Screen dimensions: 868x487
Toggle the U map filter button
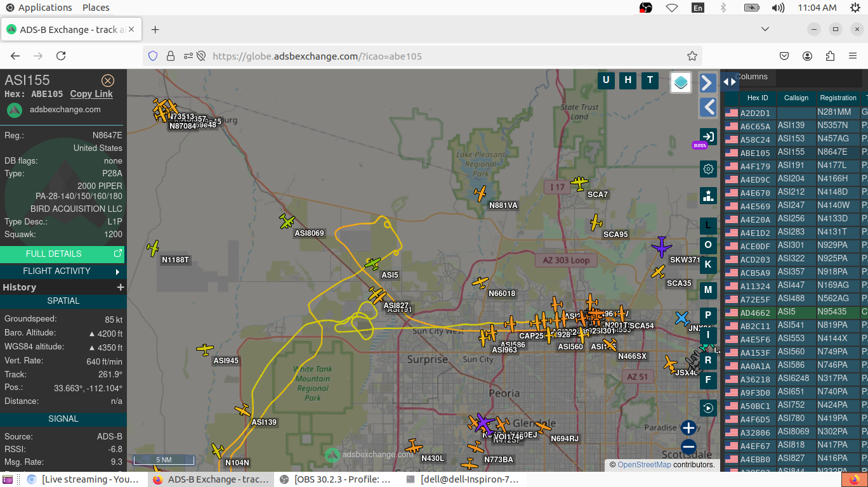point(606,80)
